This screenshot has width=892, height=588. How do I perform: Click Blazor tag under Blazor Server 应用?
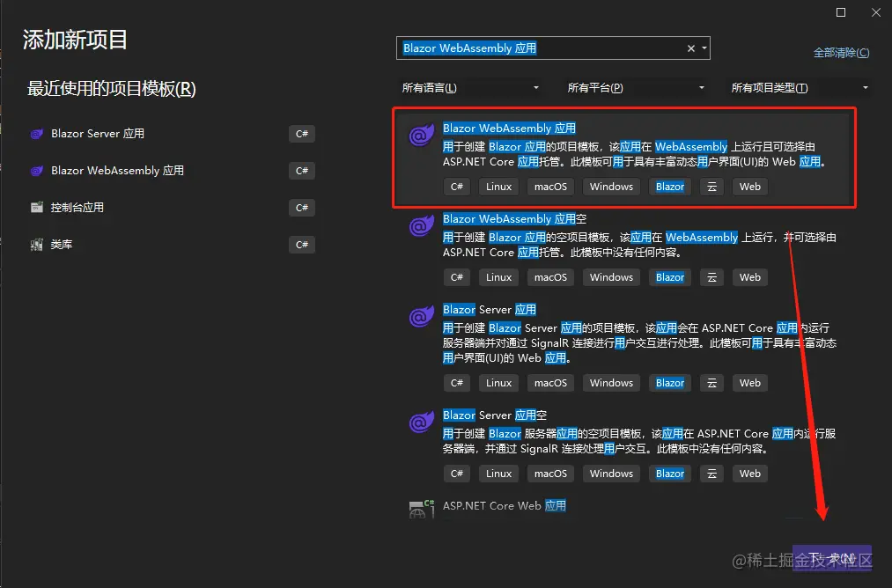coord(670,383)
